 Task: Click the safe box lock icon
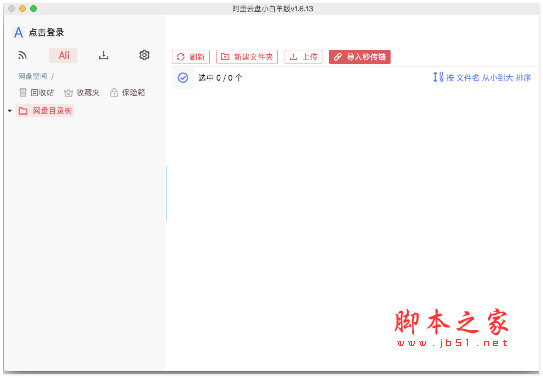point(114,92)
